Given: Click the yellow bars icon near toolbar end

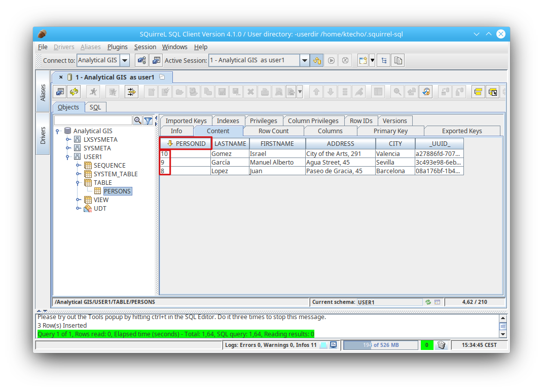Looking at the screenshot, I should pos(478,92).
